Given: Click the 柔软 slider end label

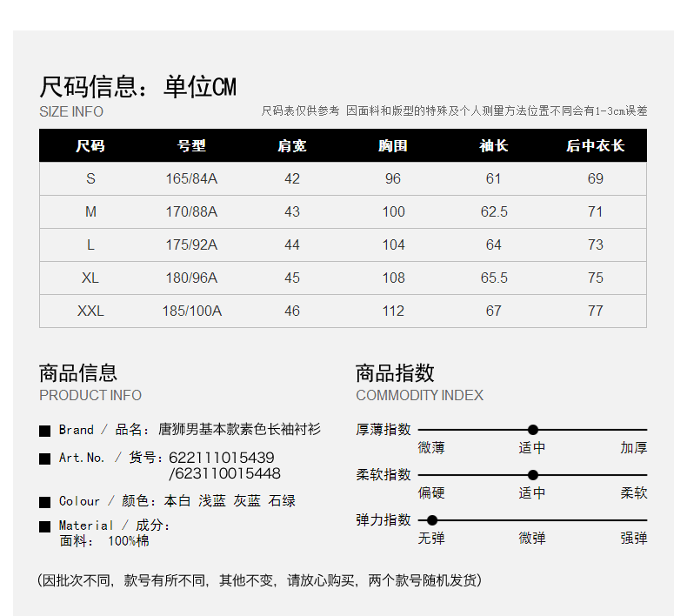Looking at the screenshot, I should (x=634, y=493).
